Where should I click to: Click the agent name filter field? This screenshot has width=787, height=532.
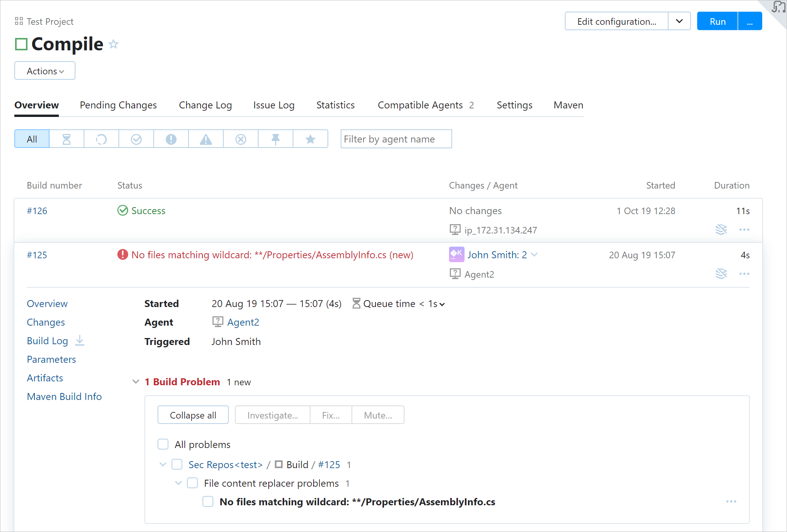coord(396,139)
